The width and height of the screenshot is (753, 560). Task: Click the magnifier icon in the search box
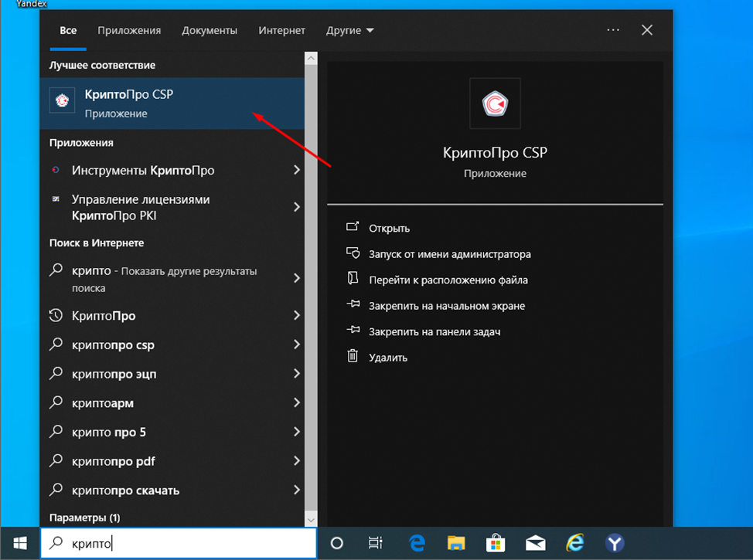click(56, 543)
